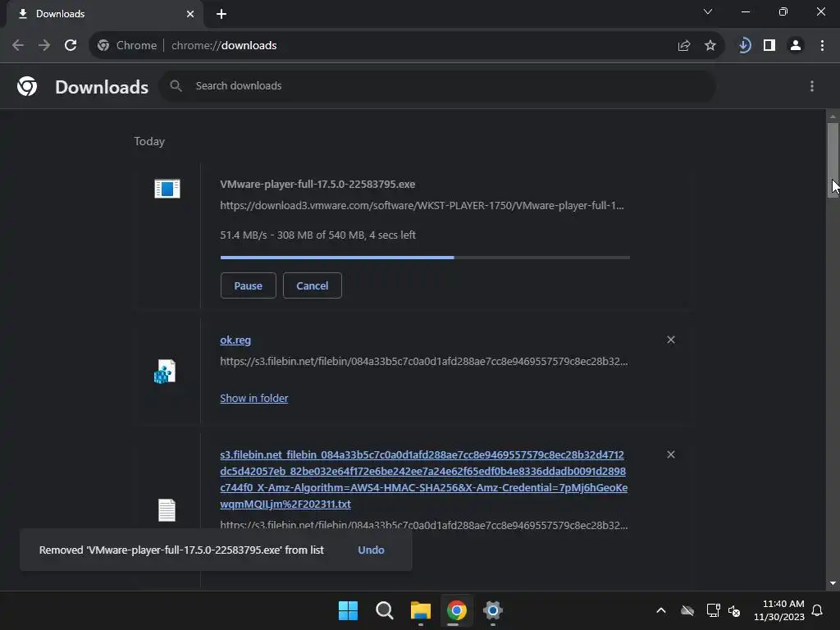The height and width of the screenshot is (630, 840).
Task: Open tab search dropdown chevron
Action: [708, 11]
